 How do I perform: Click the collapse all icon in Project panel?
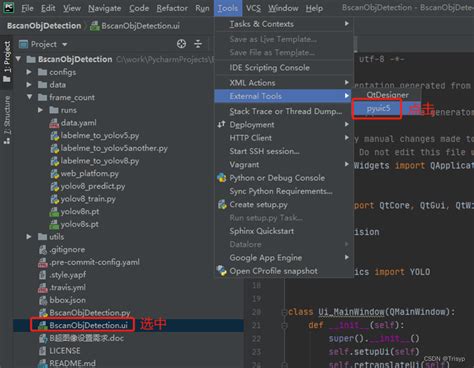pos(198,44)
